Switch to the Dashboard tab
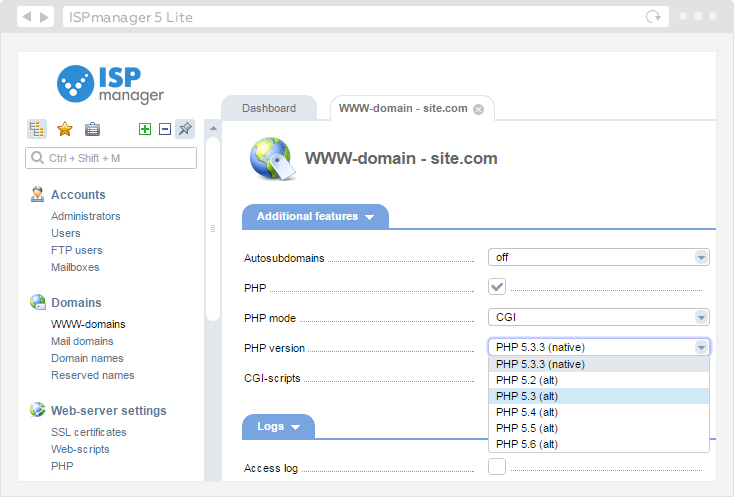This screenshot has height=497, width=734. [x=268, y=108]
